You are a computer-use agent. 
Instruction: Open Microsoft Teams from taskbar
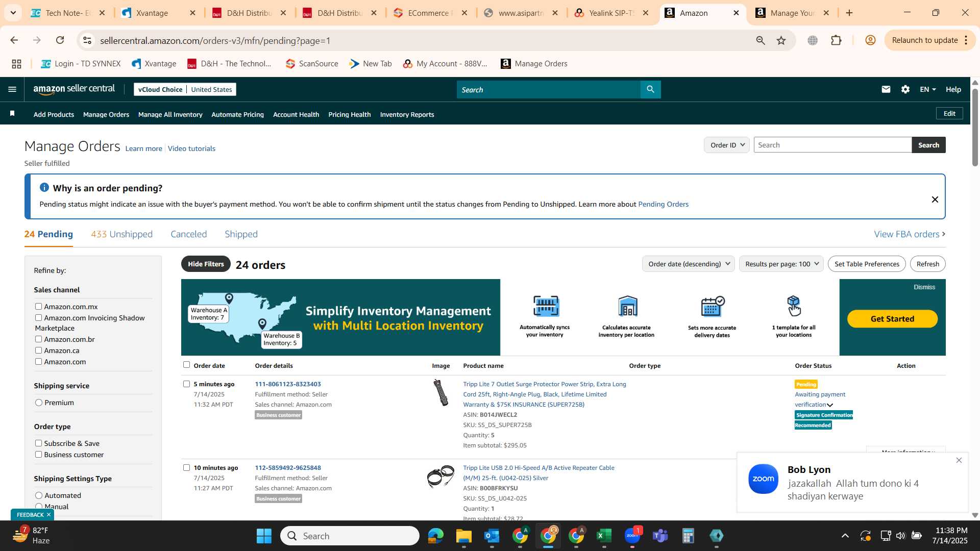660,536
